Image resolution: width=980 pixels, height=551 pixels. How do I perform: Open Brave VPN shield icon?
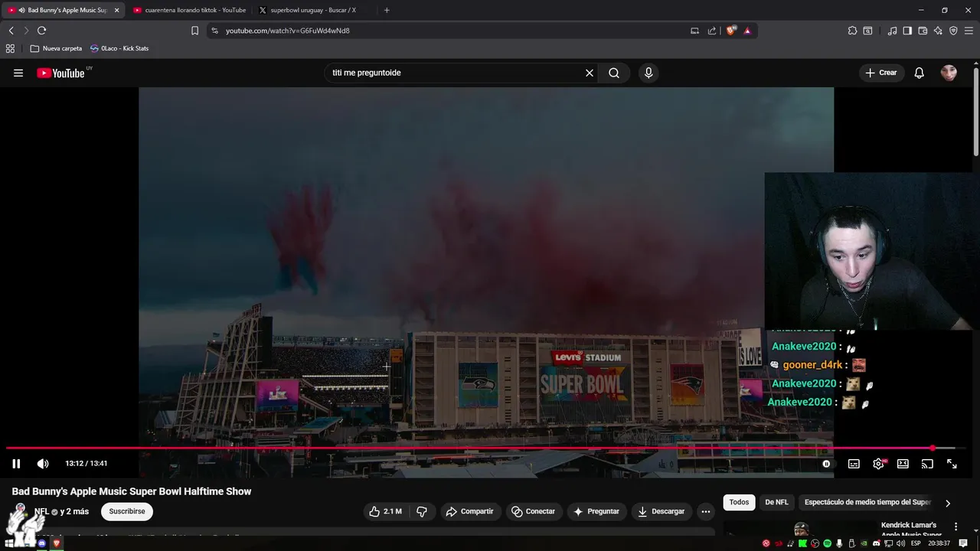(x=953, y=31)
